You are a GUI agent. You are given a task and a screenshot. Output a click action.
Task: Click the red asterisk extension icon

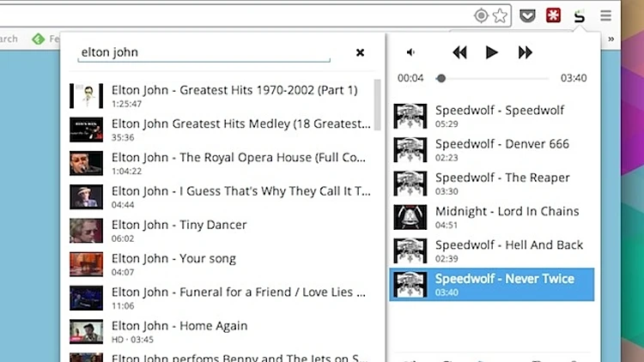pyautogui.click(x=554, y=15)
